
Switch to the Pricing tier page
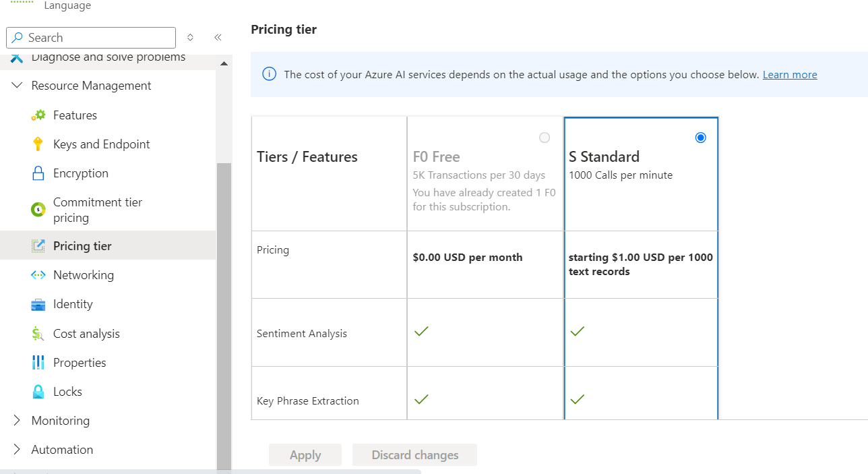point(84,245)
